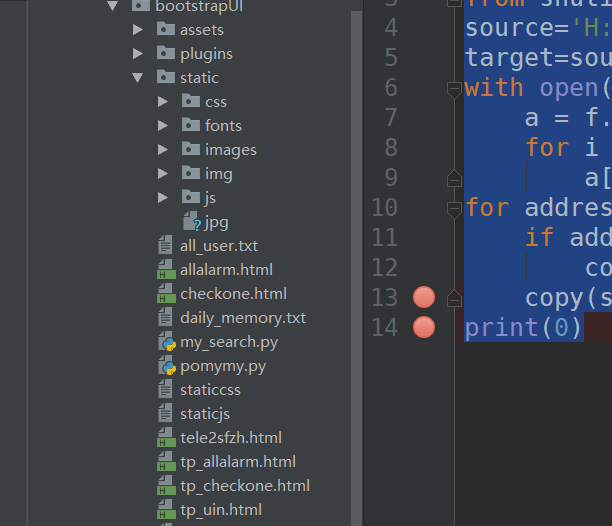Fold the for address loop at line 10
The height and width of the screenshot is (526, 612).
click(454, 210)
